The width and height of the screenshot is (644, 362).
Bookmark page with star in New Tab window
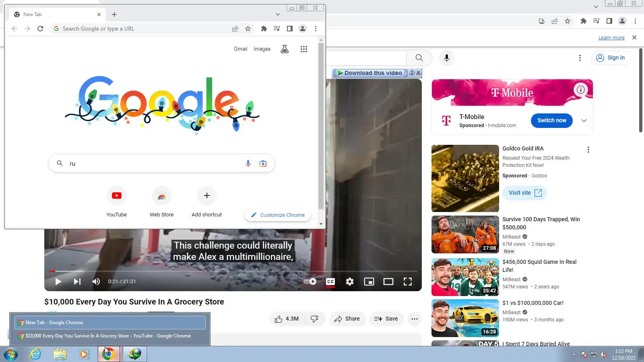(x=248, y=29)
